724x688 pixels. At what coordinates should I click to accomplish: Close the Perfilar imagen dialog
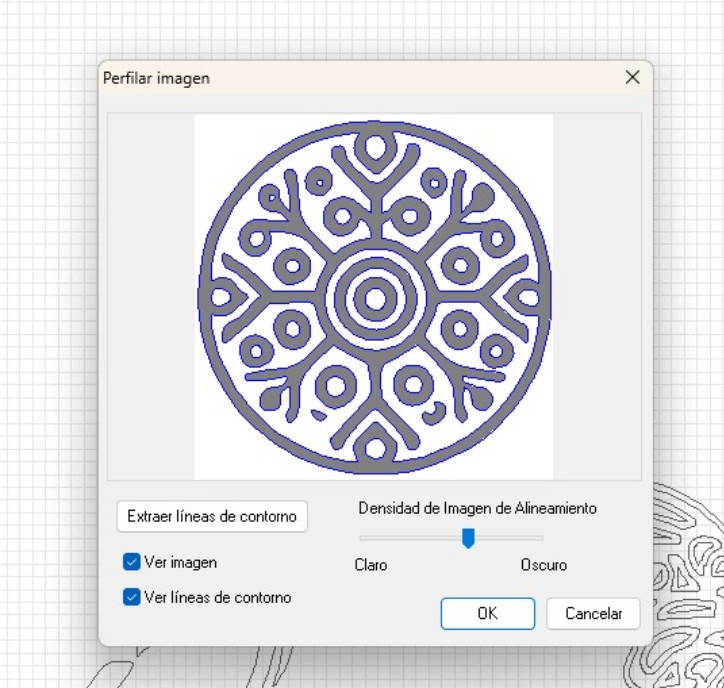pyautogui.click(x=632, y=77)
